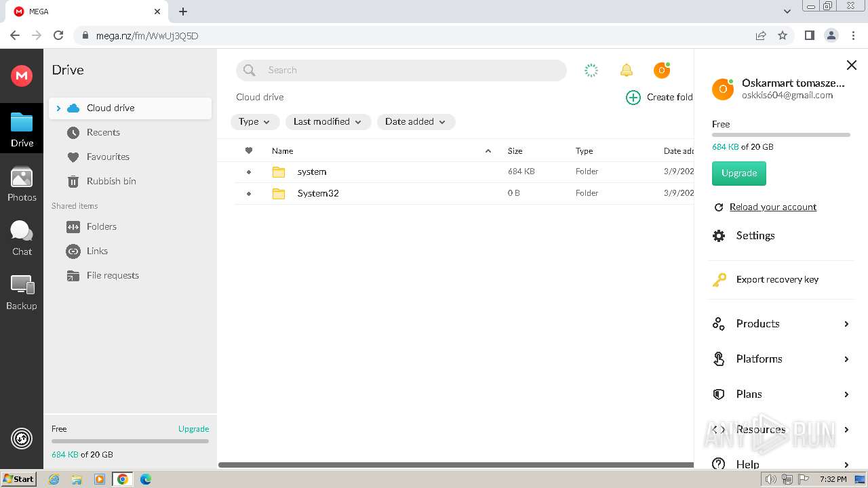Open the Type filter dropdown
This screenshot has height=488, width=868.
pos(254,122)
